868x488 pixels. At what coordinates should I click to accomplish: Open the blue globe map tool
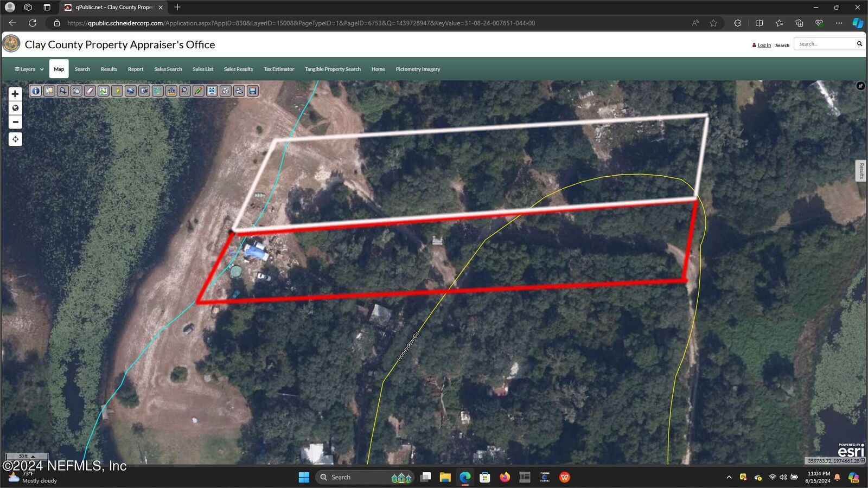tap(131, 91)
